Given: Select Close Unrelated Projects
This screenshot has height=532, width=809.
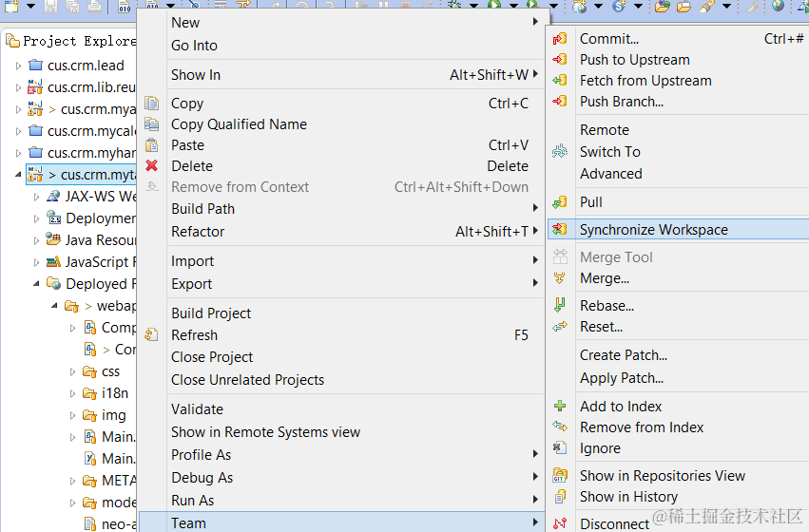Looking at the screenshot, I should coord(356,379).
